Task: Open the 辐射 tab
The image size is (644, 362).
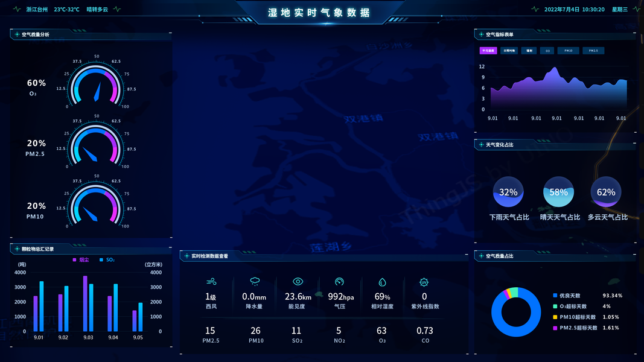Action: 529,51
